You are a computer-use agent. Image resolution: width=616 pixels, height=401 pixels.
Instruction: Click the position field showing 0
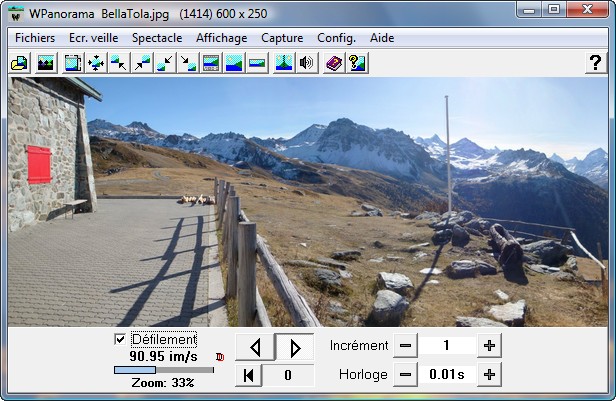click(x=288, y=375)
